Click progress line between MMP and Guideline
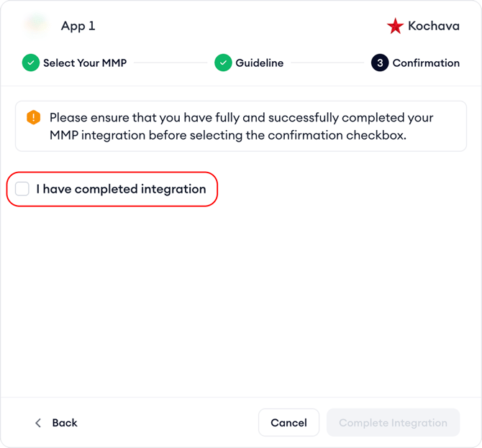Viewport: 482px width, 448px height. click(170, 63)
